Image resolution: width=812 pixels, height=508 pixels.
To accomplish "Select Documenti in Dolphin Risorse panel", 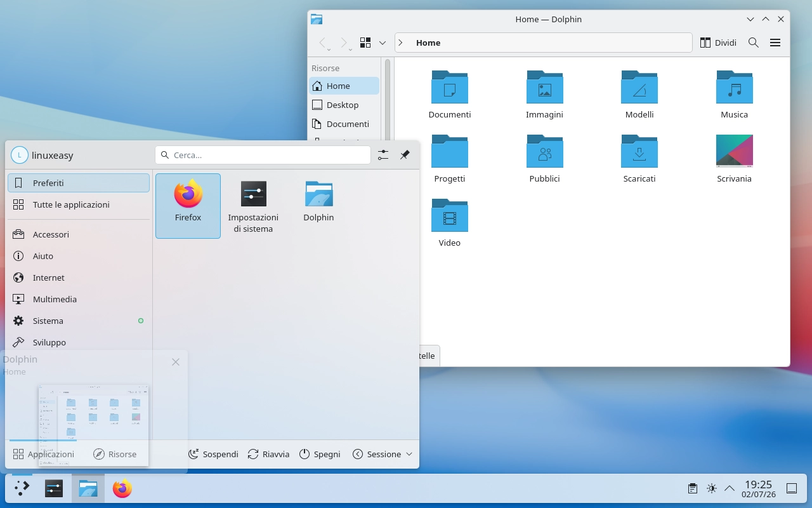I will click(x=344, y=124).
